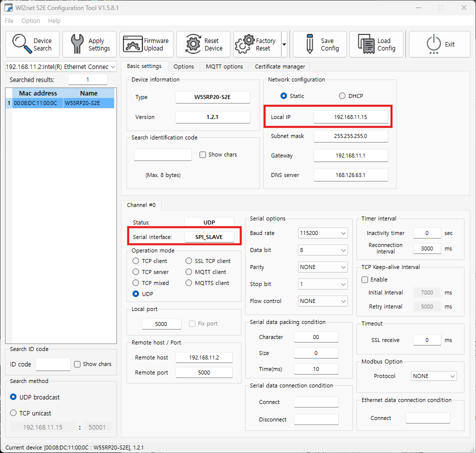Click the Local port input field
This screenshot has height=453, width=476.
coord(161,324)
